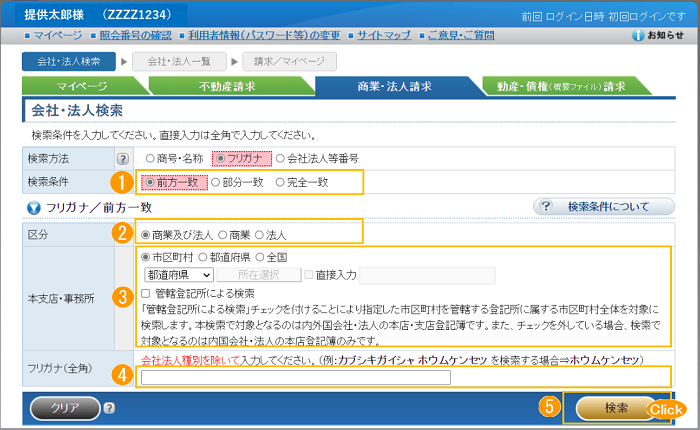Focus the フリガナ(全角) text input field
The image size is (700, 430).
(x=296, y=377)
